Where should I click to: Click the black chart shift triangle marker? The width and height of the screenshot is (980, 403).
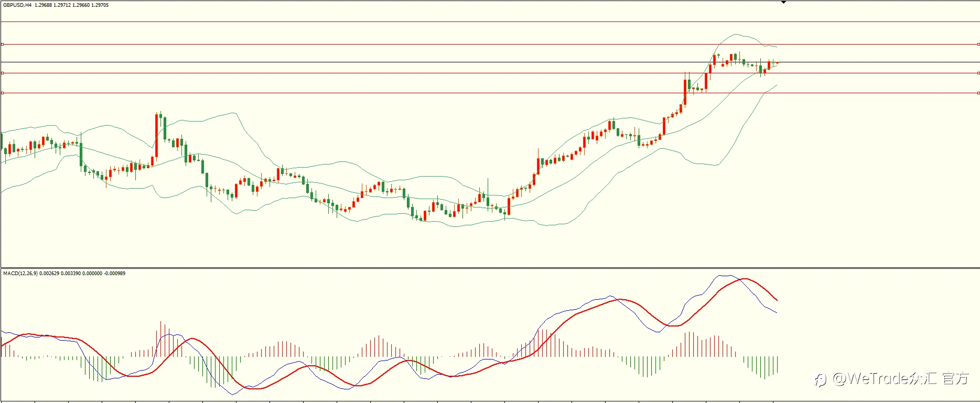(783, 2)
